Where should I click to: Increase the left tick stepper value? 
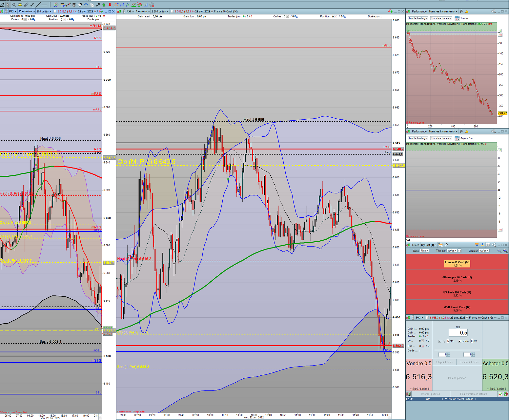448,353
